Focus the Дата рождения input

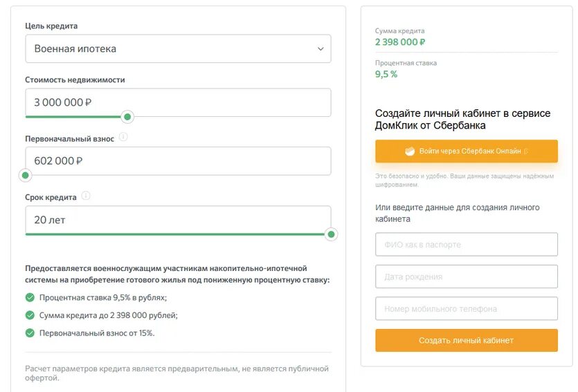pos(466,277)
